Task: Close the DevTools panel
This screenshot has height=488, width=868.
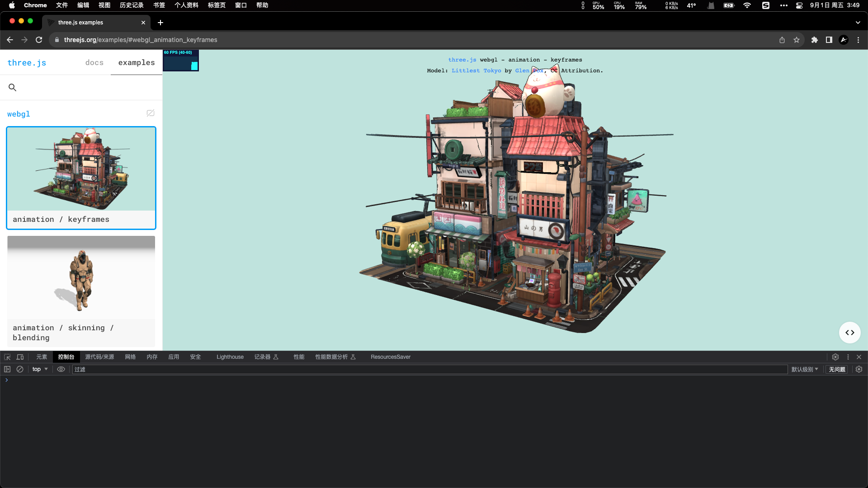Action: [x=859, y=357]
